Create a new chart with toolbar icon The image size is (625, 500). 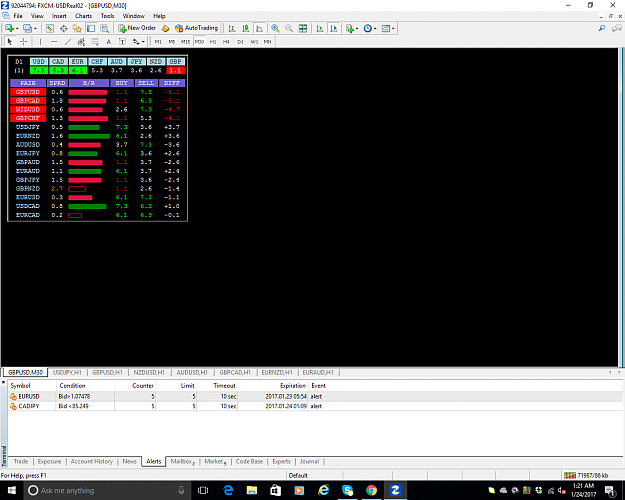10,28
